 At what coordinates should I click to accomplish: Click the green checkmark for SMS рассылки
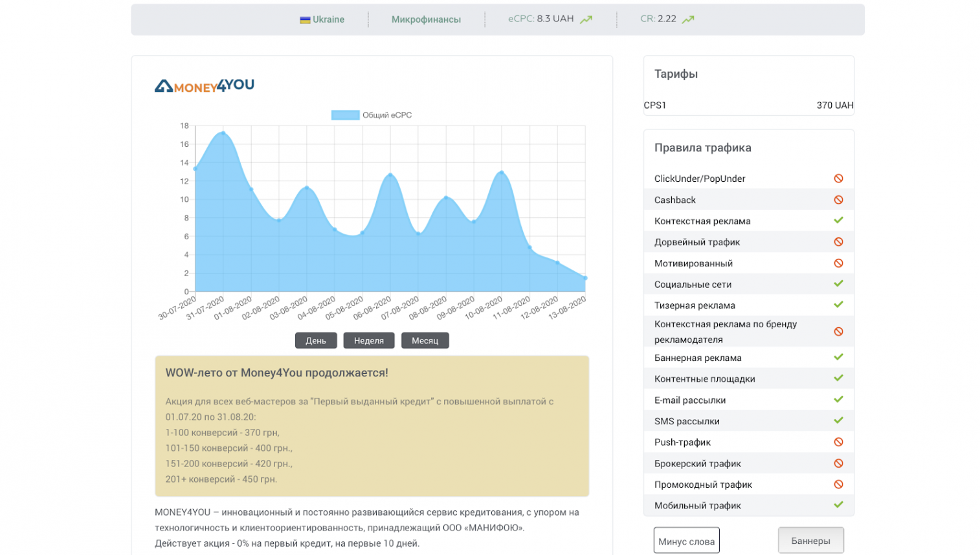coord(838,420)
